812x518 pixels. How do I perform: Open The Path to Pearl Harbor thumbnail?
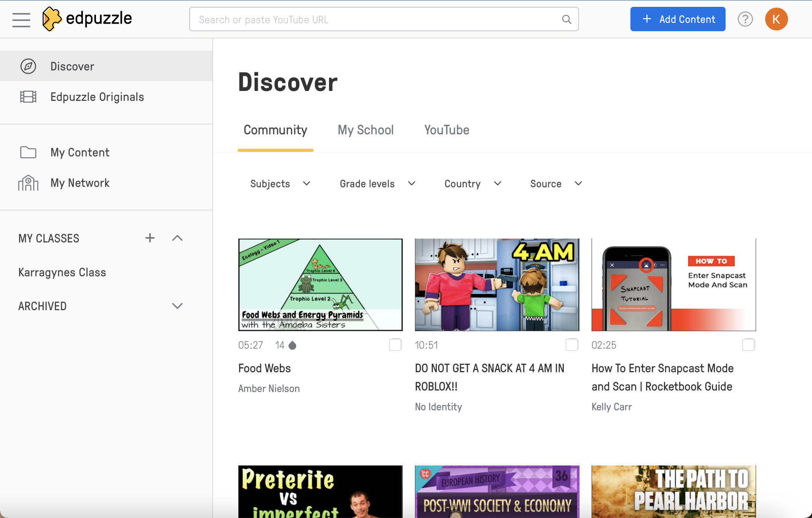pos(674,491)
